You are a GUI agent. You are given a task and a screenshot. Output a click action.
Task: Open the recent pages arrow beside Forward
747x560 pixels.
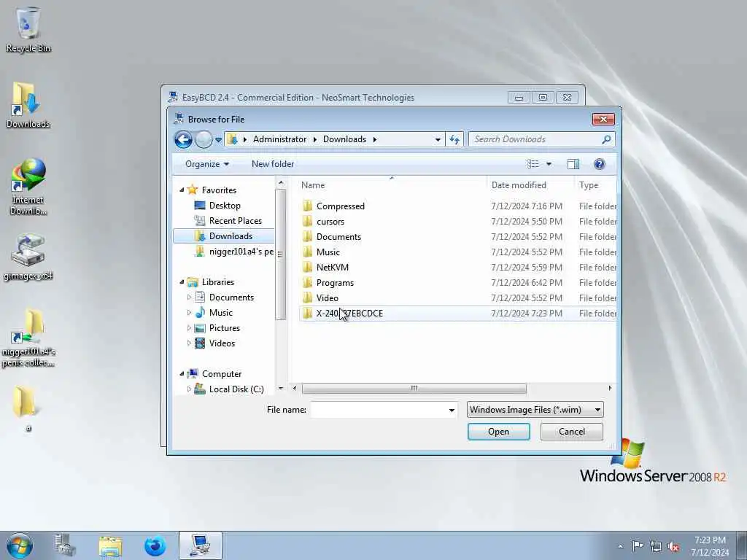tap(218, 139)
